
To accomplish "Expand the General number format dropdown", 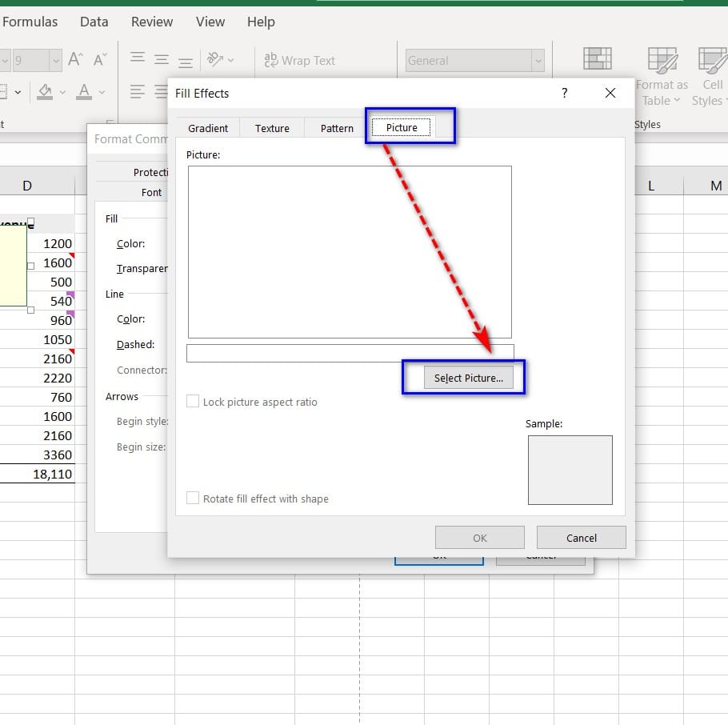I will 538,60.
